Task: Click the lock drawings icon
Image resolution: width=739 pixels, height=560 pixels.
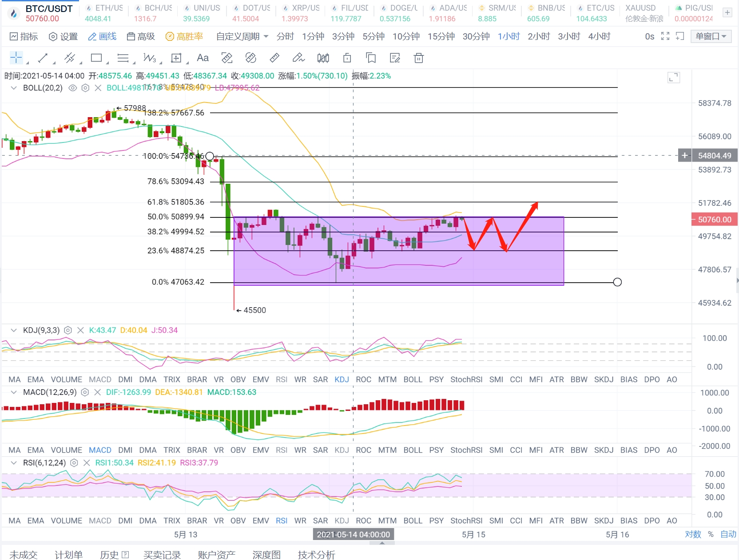Action: pyautogui.click(x=347, y=58)
